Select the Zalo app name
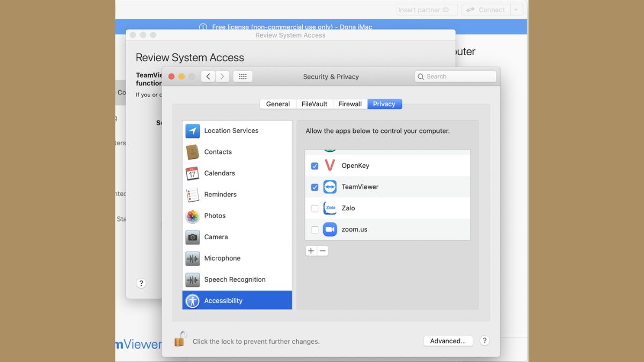644x362 pixels. click(348, 208)
